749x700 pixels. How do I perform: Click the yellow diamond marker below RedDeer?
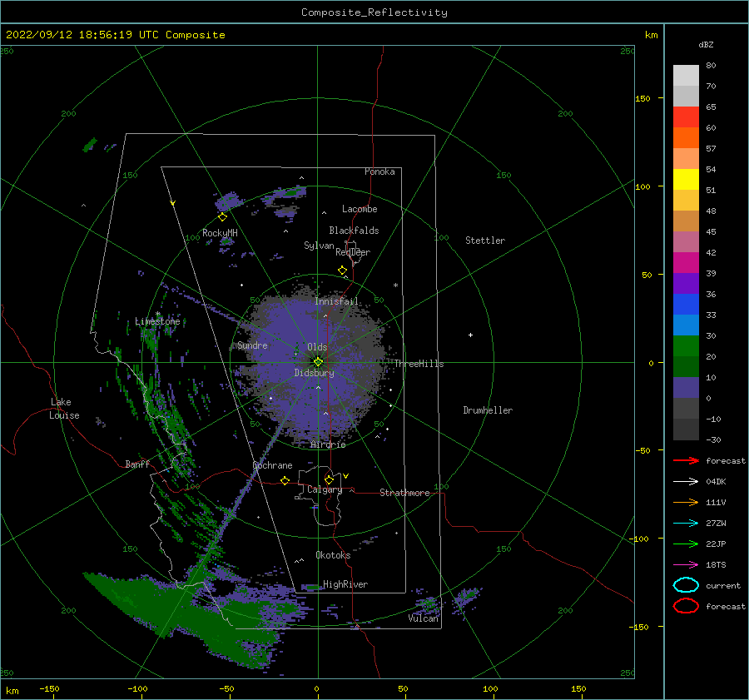pos(343,271)
